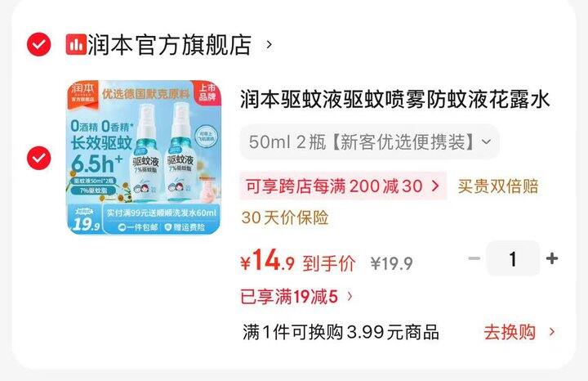Increase quantity with the plus button

(x=552, y=258)
